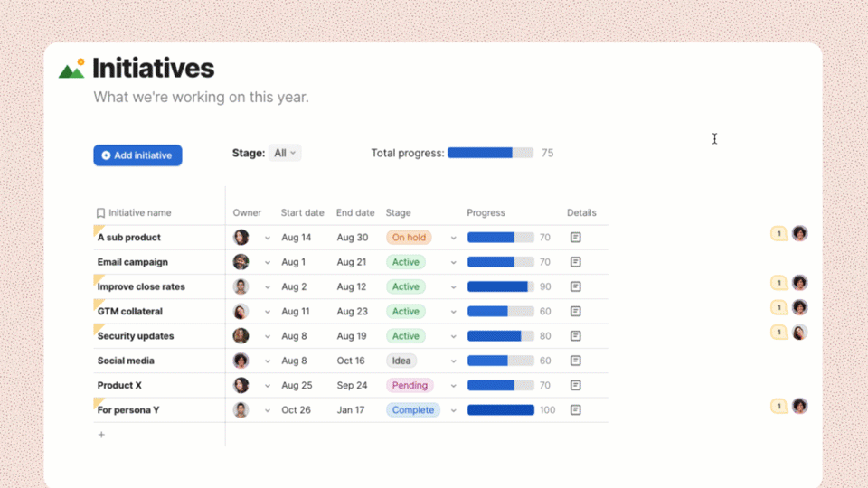This screenshot has height=488, width=868.
Task: Click the Initiatives mountain logo icon
Action: [71, 69]
